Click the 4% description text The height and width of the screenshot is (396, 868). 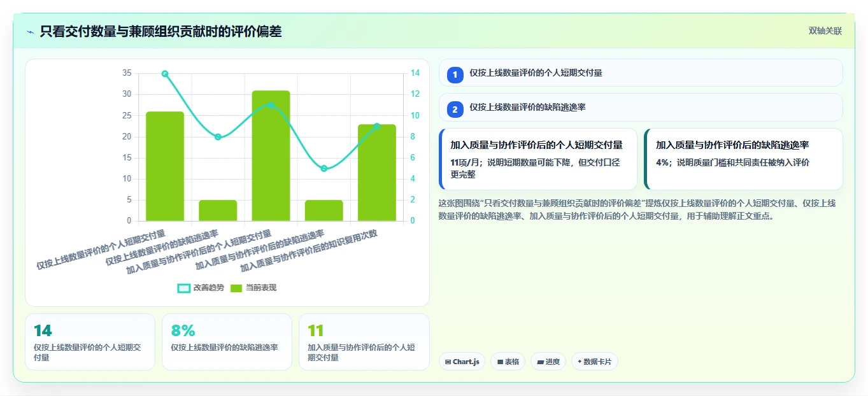coord(732,162)
